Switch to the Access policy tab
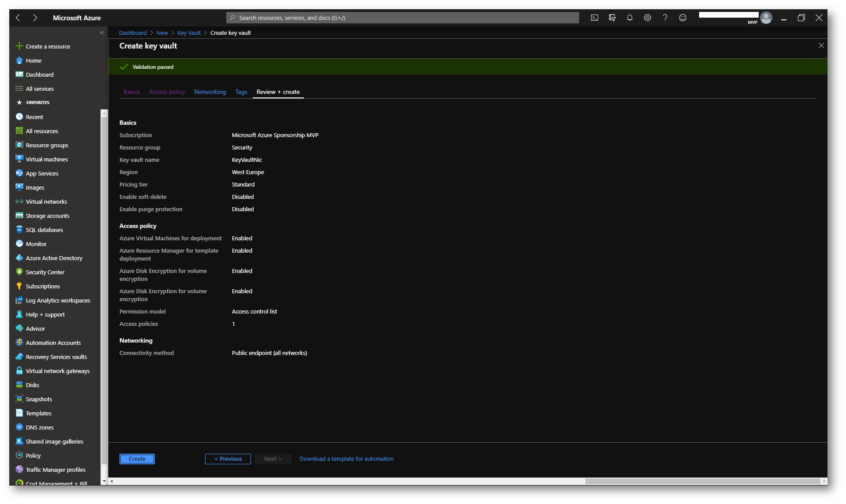Screen dimensions: 846x504 pyautogui.click(x=167, y=92)
